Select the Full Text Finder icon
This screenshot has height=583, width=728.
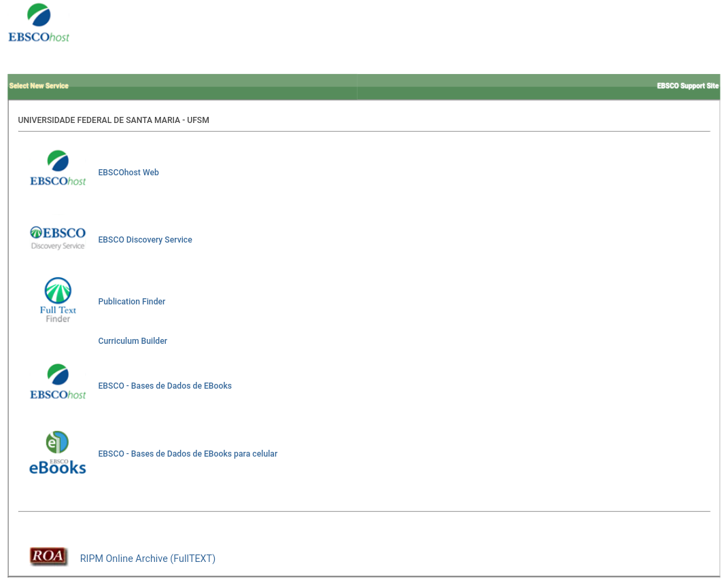coord(57,299)
